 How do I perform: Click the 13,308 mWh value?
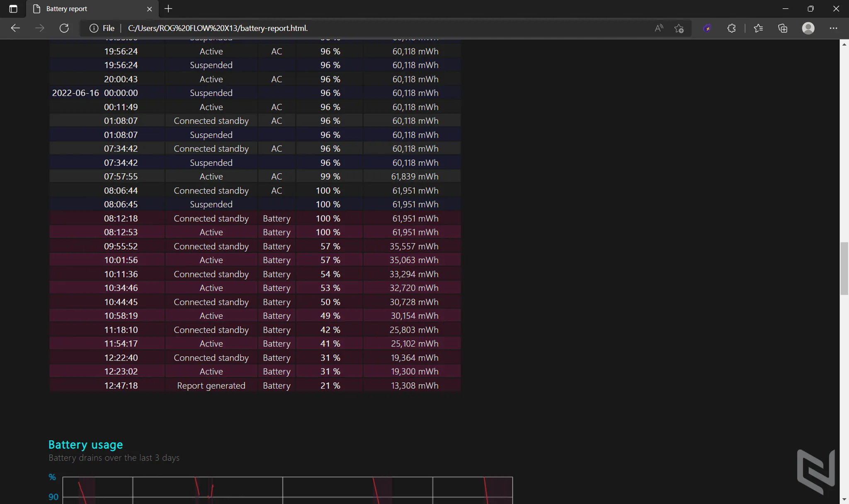tap(415, 385)
